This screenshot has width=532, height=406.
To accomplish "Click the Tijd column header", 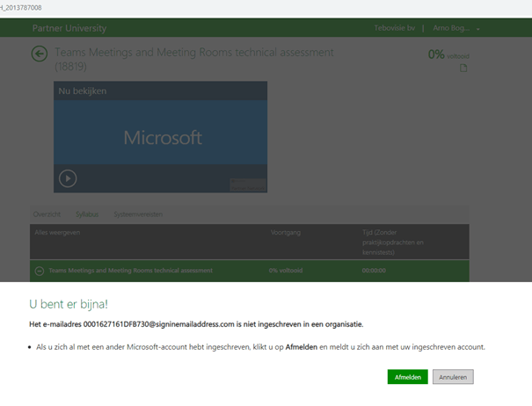I will tap(393, 243).
